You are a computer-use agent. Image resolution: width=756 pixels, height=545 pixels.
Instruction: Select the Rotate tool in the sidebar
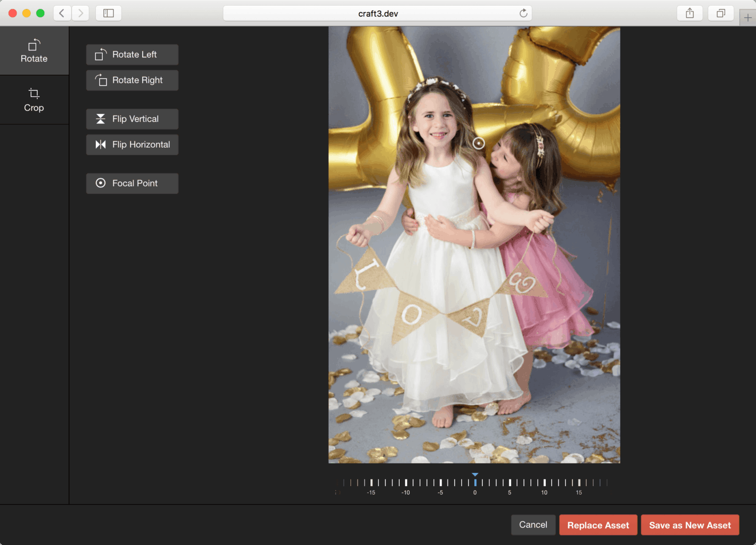[x=34, y=50]
